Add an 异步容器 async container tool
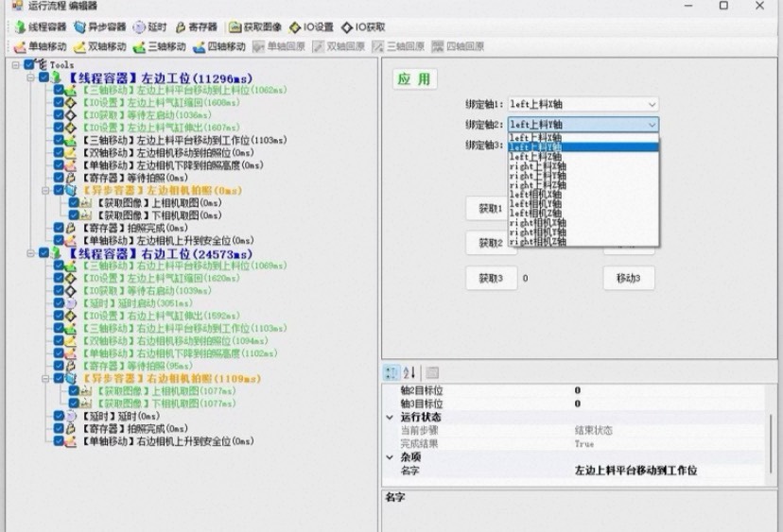Viewport: 783px width, 532px height. (x=100, y=27)
